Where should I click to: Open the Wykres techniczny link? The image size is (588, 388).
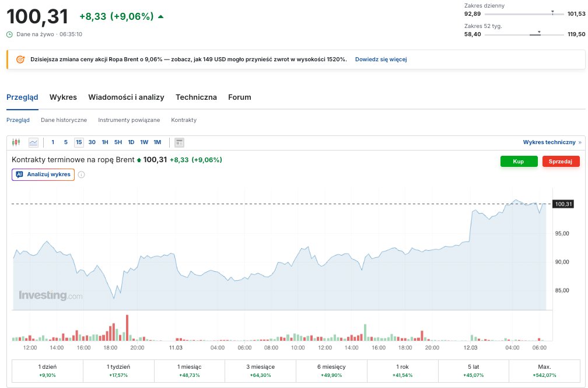point(552,142)
